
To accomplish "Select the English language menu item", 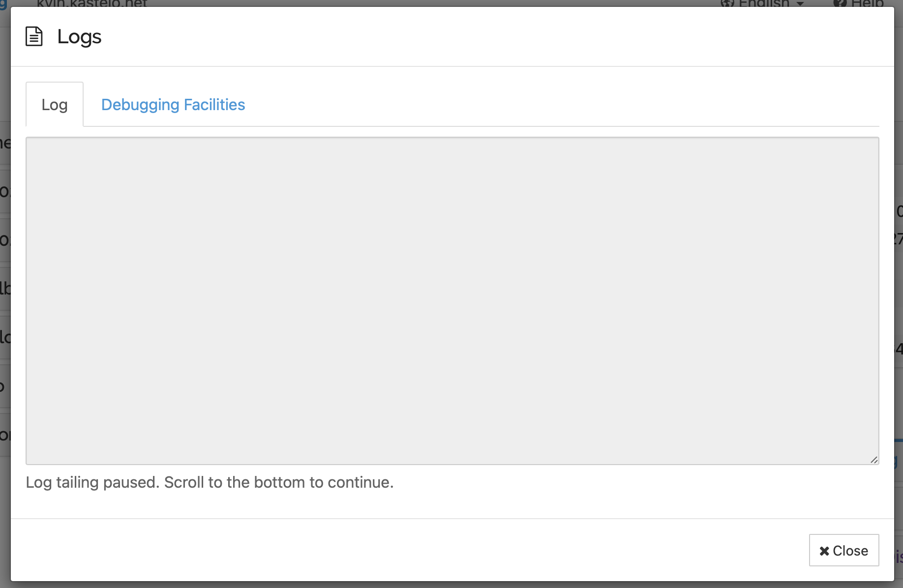I will (762, 4).
